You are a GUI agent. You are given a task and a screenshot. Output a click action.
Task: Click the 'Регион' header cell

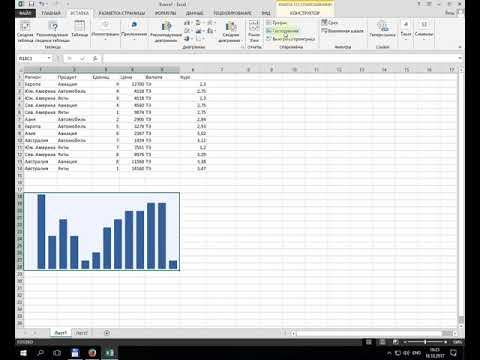tap(40, 77)
